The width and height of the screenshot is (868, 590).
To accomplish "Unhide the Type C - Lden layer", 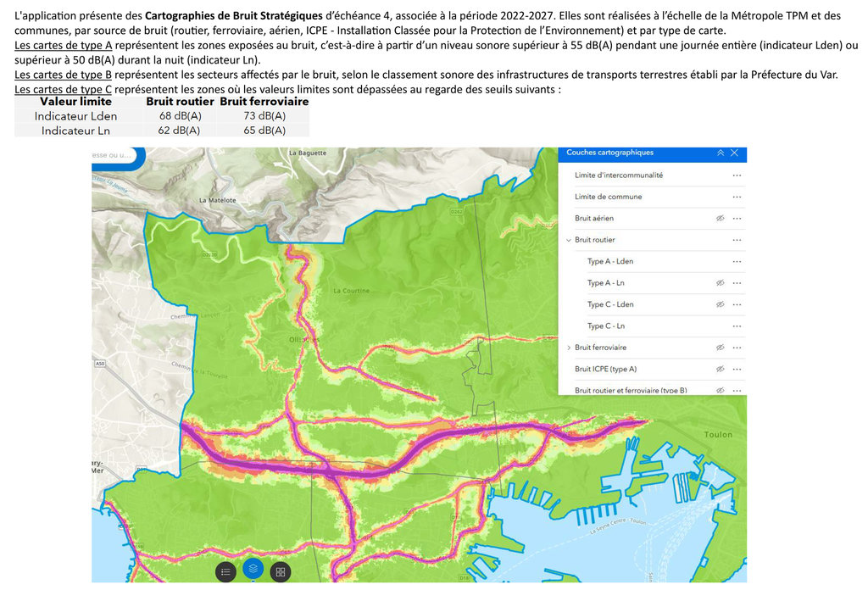I will 720,304.
